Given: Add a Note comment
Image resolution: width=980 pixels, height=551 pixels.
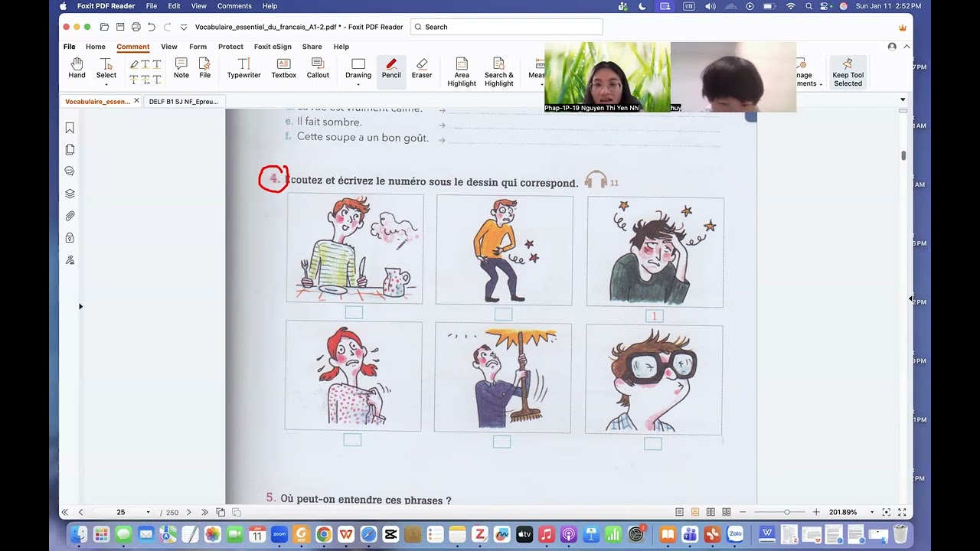Looking at the screenshot, I should click(x=181, y=68).
